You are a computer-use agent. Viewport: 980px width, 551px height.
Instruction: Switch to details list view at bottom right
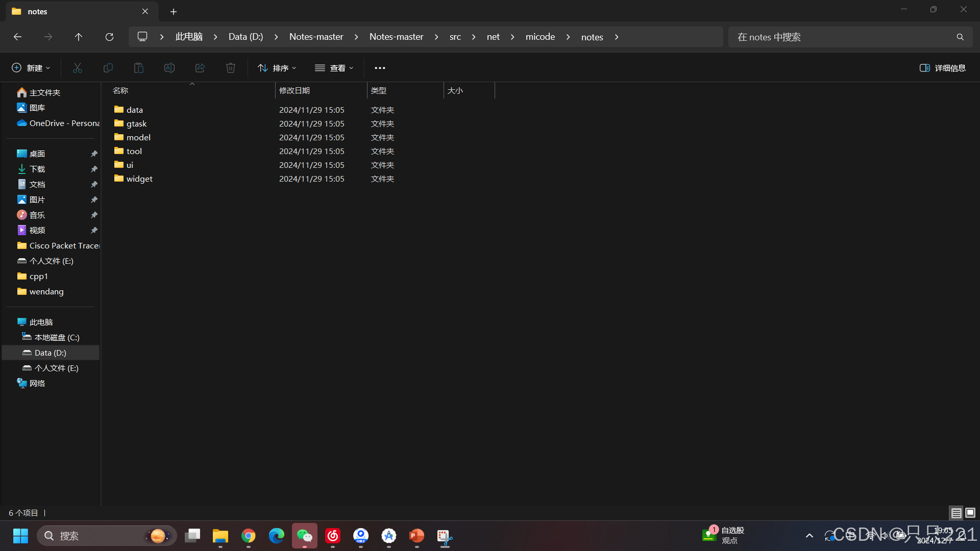pyautogui.click(x=956, y=513)
